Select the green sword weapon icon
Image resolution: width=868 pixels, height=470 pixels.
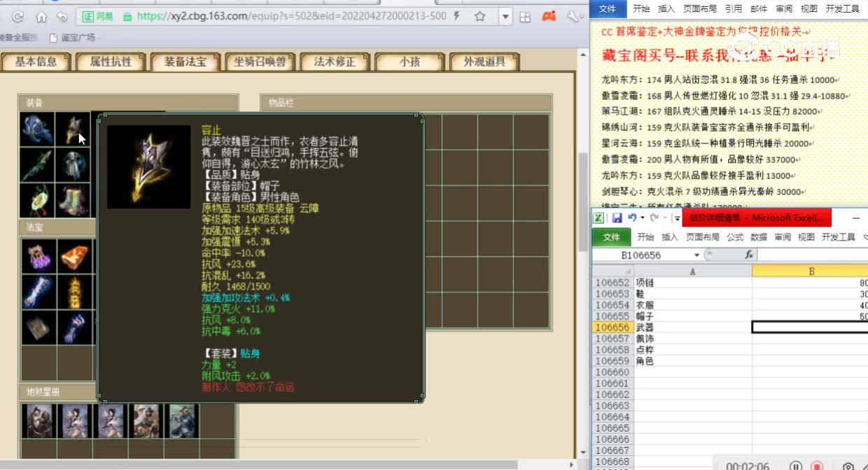point(37,165)
